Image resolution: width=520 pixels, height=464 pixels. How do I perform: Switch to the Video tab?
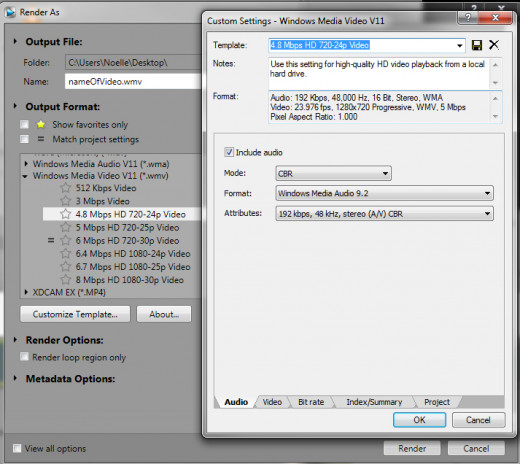[272, 402]
